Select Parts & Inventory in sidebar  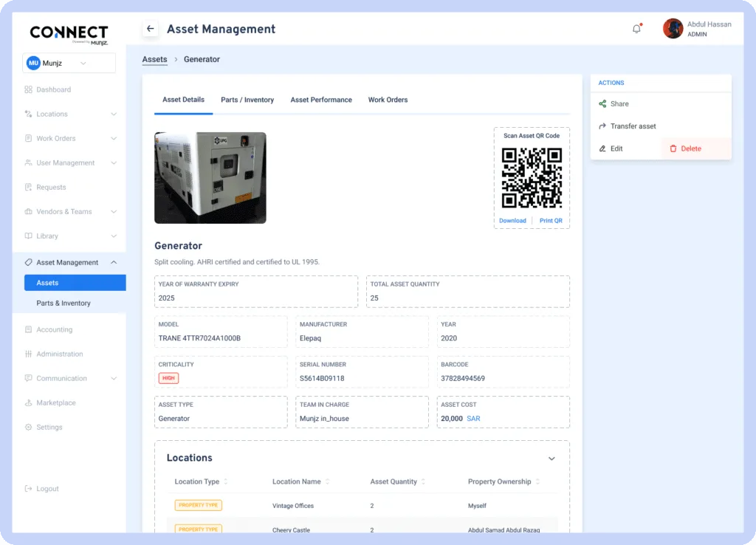pyautogui.click(x=63, y=304)
